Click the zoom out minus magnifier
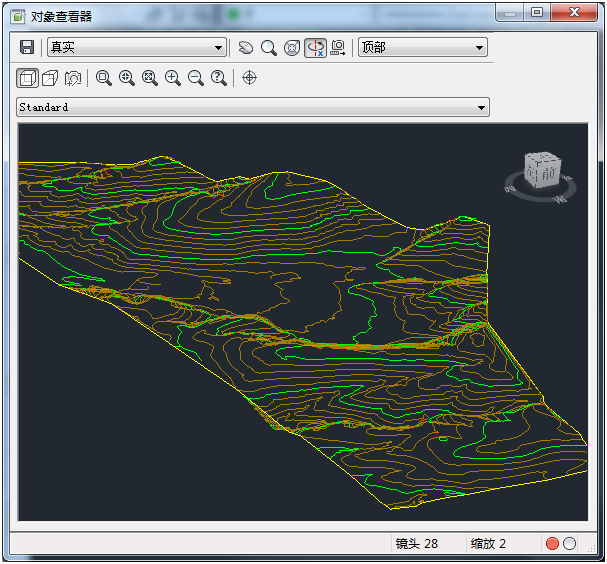 pyautogui.click(x=196, y=78)
